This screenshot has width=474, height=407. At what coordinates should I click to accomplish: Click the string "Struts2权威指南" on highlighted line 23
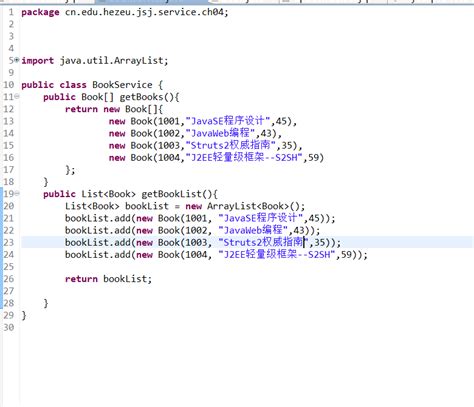(x=264, y=242)
